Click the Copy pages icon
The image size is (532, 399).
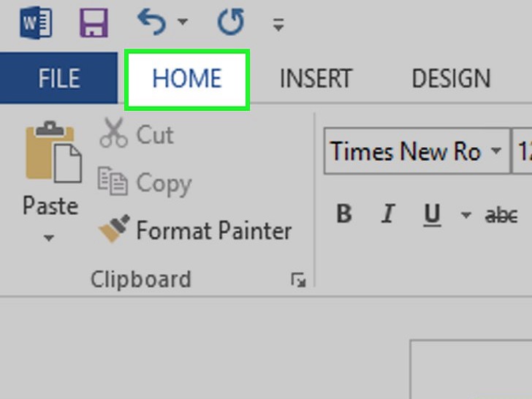(113, 183)
